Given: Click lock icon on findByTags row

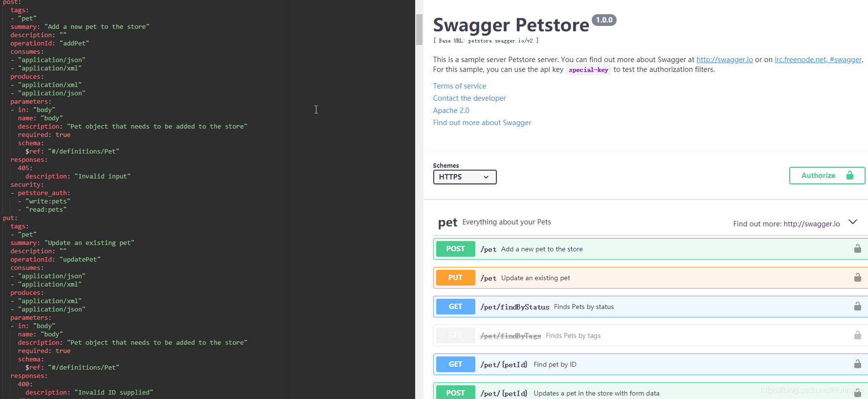Looking at the screenshot, I should (x=857, y=335).
